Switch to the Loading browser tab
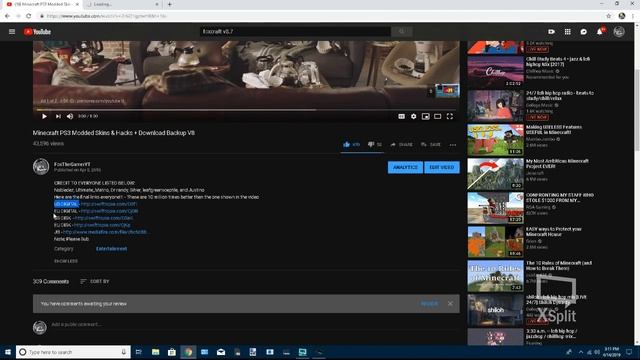This screenshot has height=360, width=640. click(122, 4)
